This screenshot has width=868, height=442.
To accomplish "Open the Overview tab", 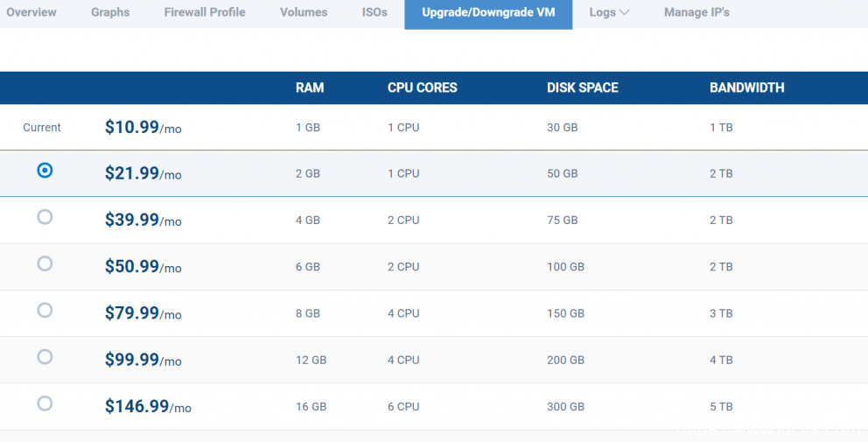I will coord(31,12).
